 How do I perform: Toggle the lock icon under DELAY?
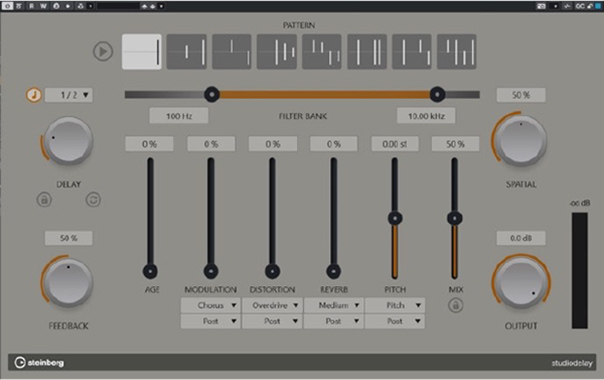(x=44, y=200)
